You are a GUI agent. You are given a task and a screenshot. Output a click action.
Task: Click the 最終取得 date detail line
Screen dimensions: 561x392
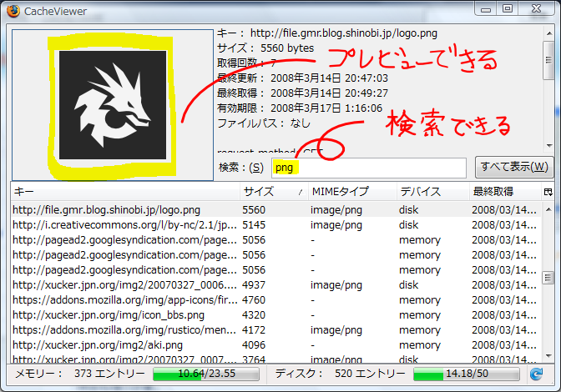coord(302,93)
